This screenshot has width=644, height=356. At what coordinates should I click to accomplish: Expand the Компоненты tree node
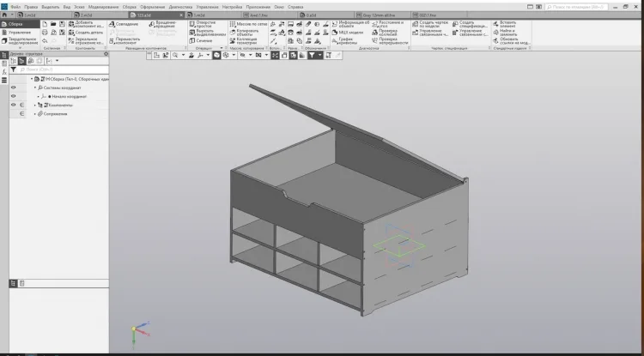click(35, 105)
